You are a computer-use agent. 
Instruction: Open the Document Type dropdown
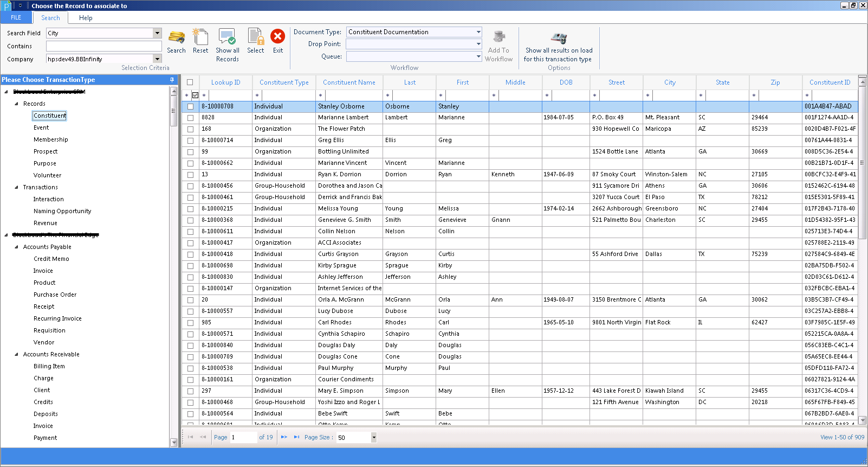478,32
